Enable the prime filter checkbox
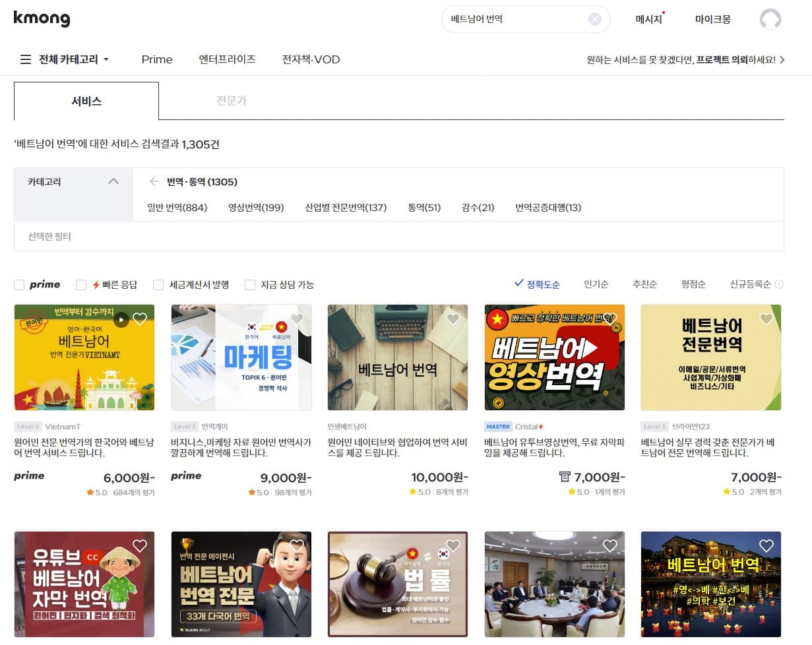The image size is (812, 645). point(19,285)
